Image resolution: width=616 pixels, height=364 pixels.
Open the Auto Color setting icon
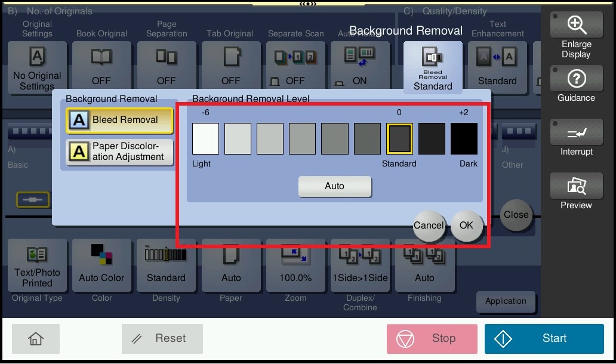click(101, 265)
